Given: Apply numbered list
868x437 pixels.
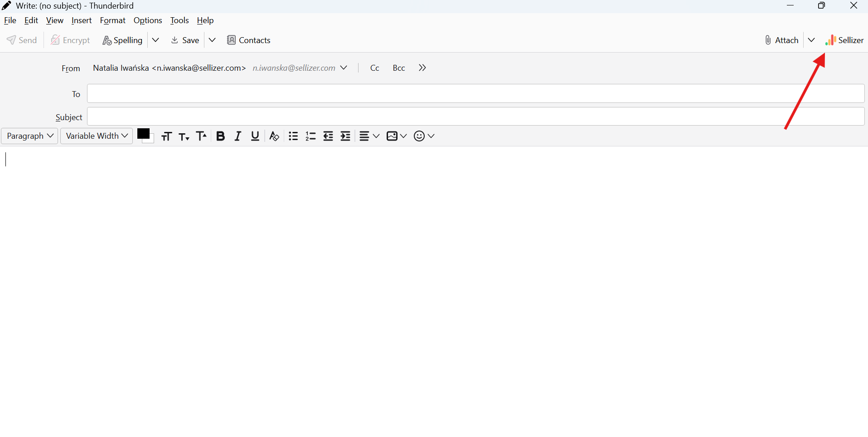Looking at the screenshot, I should (310, 136).
